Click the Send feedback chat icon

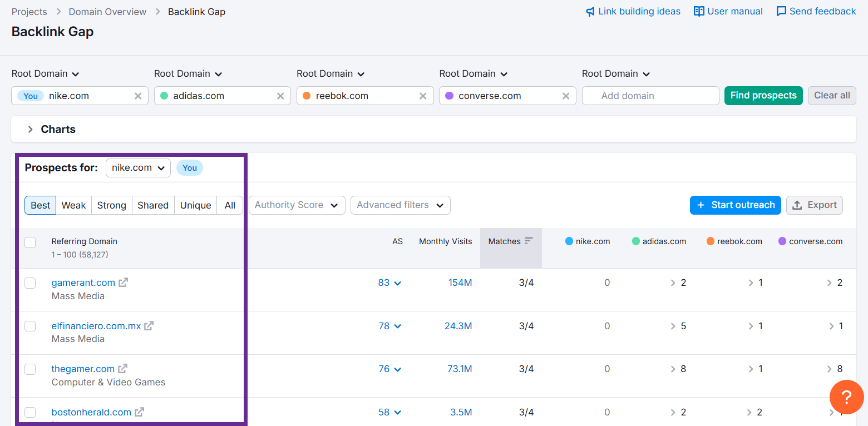click(x=781, y=12)
